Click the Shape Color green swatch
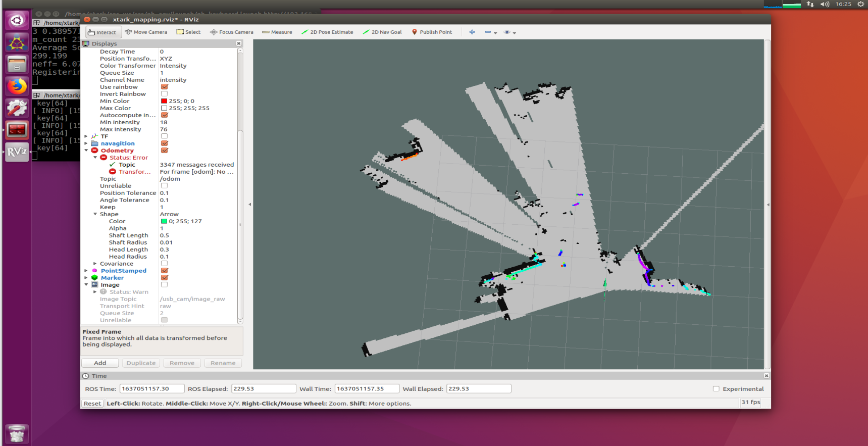 tap(164, 221)
